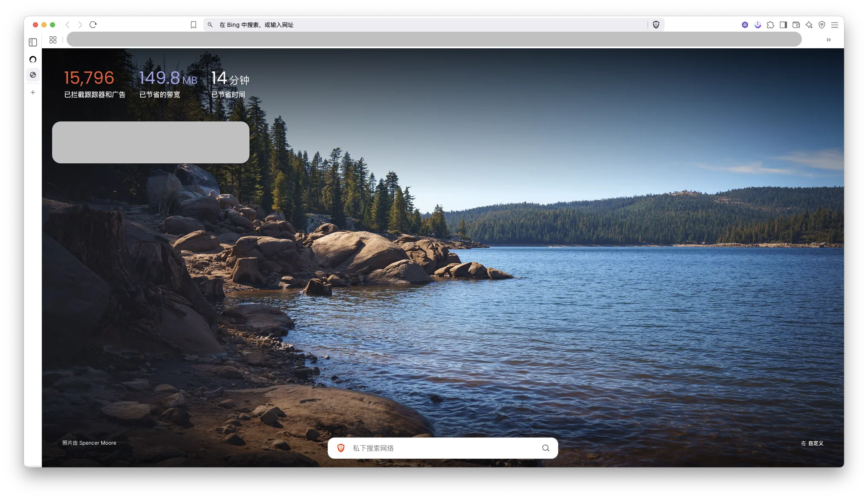Go forward with the right arrow button

[x=80, y=25]
